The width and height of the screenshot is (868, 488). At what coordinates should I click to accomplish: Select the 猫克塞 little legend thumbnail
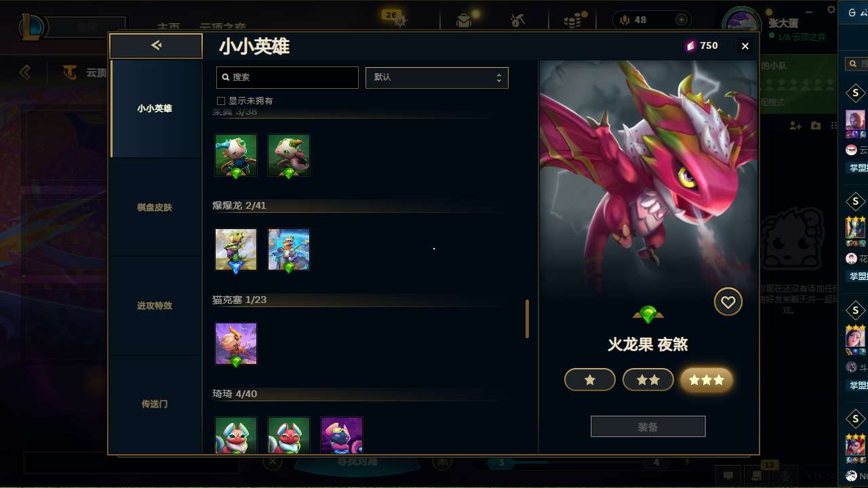click(x=236, y=344)
